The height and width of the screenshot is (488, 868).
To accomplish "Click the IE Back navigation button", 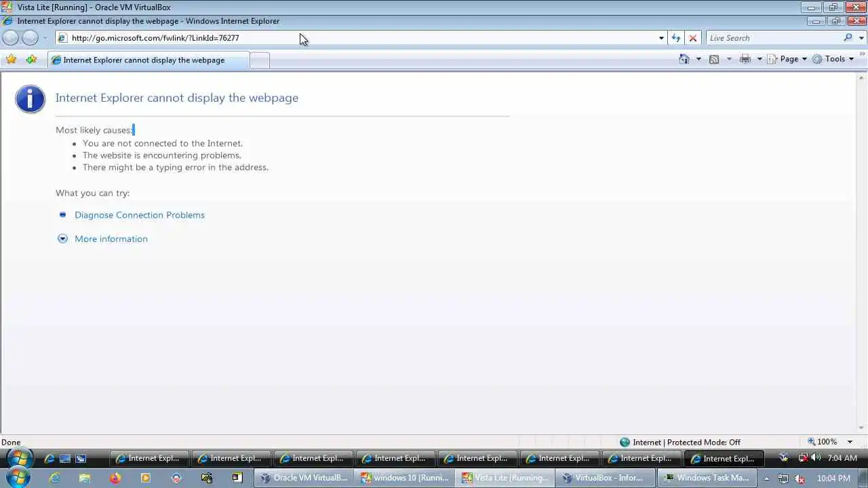I will coord(11,38).
